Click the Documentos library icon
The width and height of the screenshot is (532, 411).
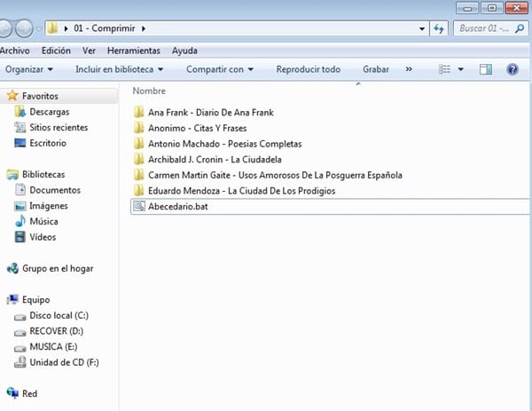pyautogui.click(x=20, y=190)
